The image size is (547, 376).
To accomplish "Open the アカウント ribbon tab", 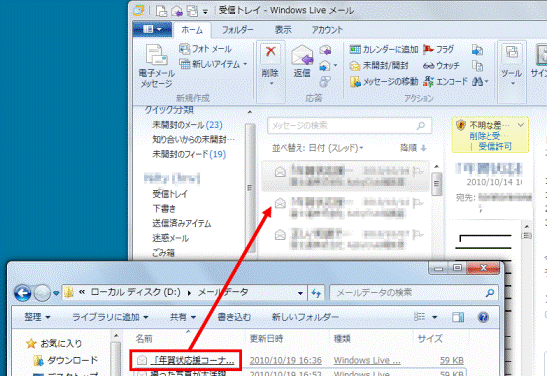I will (327, 30).
